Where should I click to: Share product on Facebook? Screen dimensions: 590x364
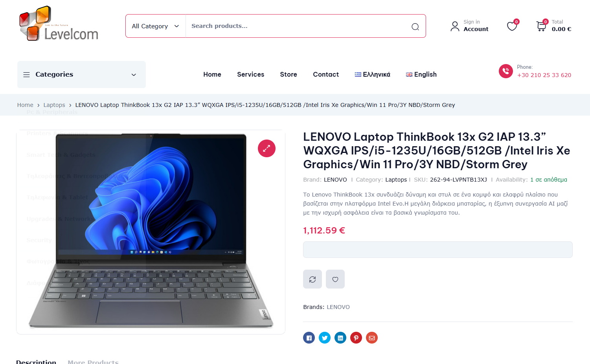(x=309, y=338)
